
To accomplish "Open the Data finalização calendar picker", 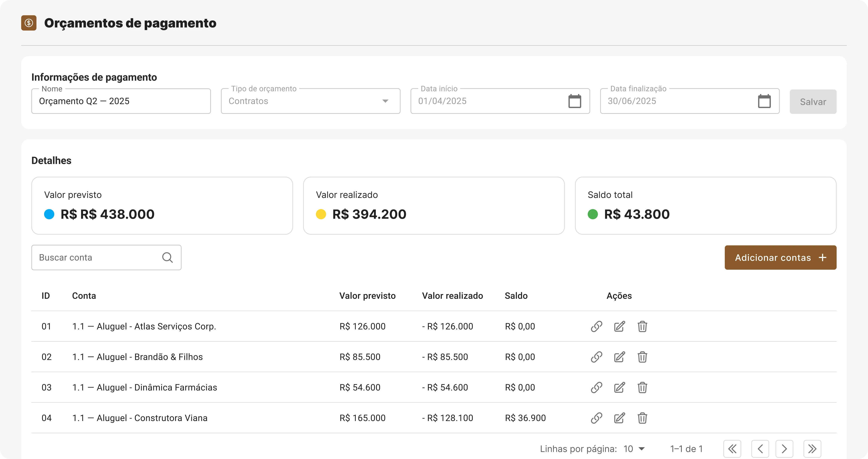I will [x=764, y=101].
